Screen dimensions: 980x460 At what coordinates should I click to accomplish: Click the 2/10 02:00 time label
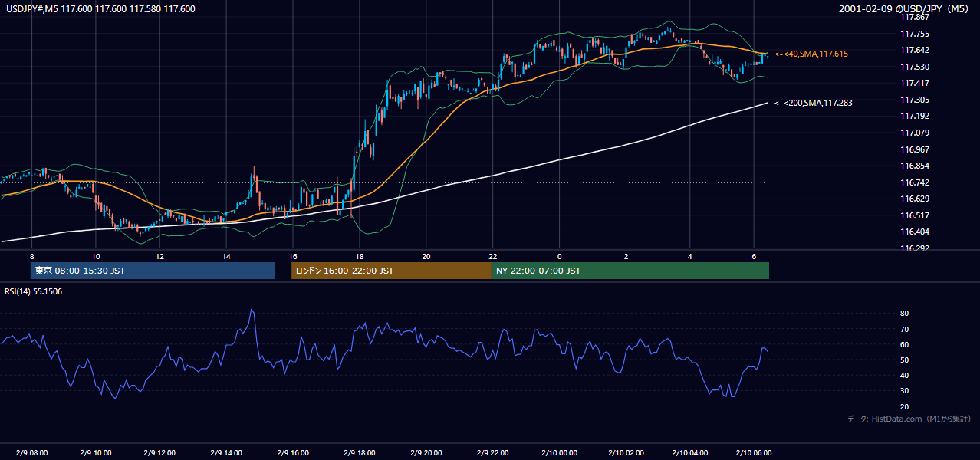[625, 452]
